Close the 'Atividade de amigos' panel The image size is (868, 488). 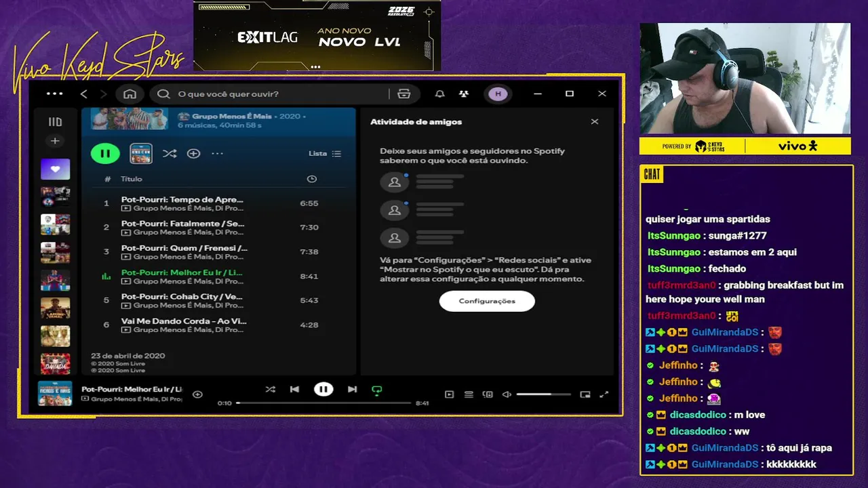595,122
